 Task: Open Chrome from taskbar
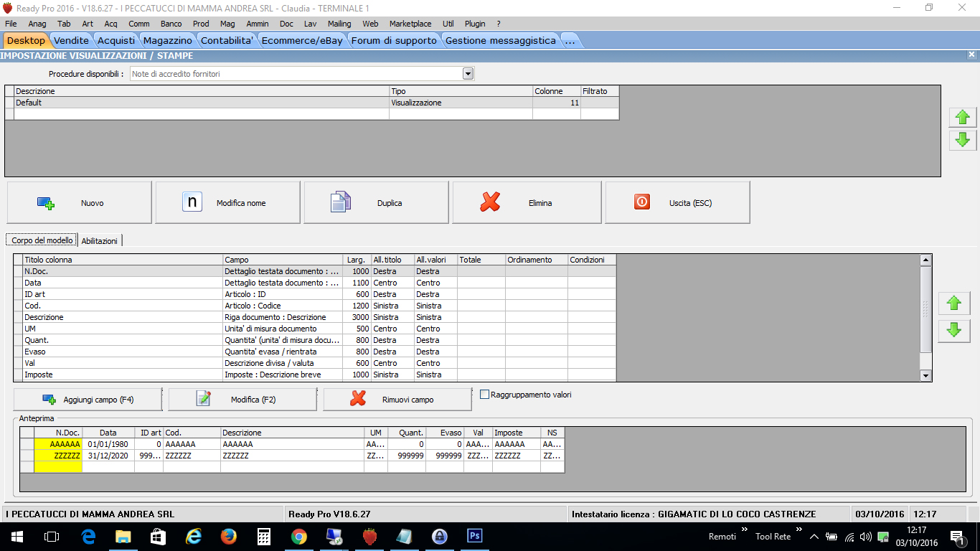tap(299, 536)
